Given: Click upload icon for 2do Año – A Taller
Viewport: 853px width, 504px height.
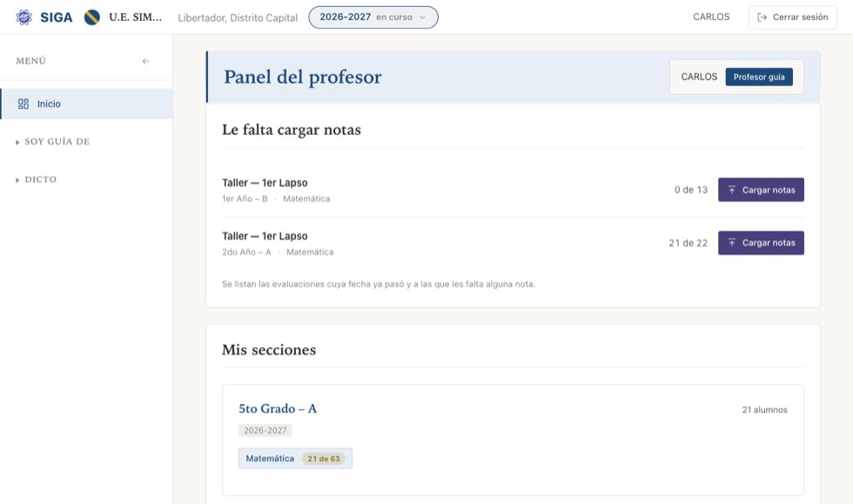Looking at the screenshot, I should [732, 243].
